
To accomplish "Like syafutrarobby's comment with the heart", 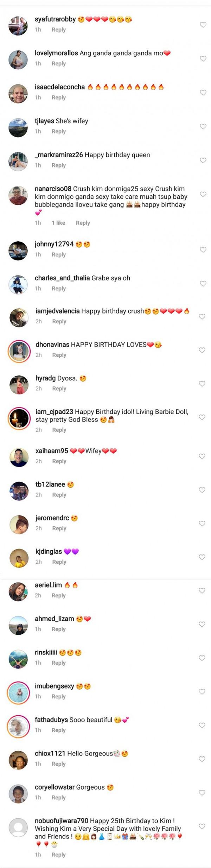I will coord(203,25).
